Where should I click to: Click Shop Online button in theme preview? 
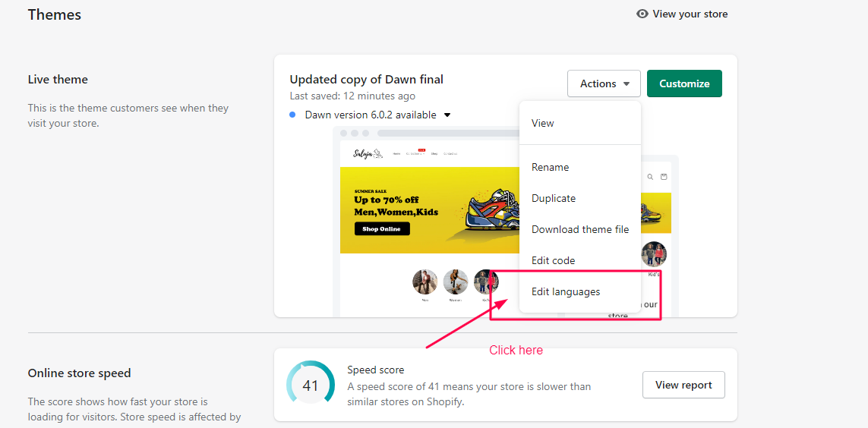(382, 228)
